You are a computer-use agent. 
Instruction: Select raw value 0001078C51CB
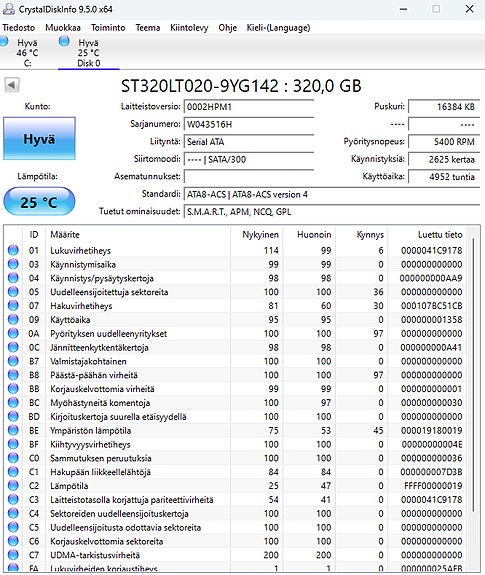431,305
